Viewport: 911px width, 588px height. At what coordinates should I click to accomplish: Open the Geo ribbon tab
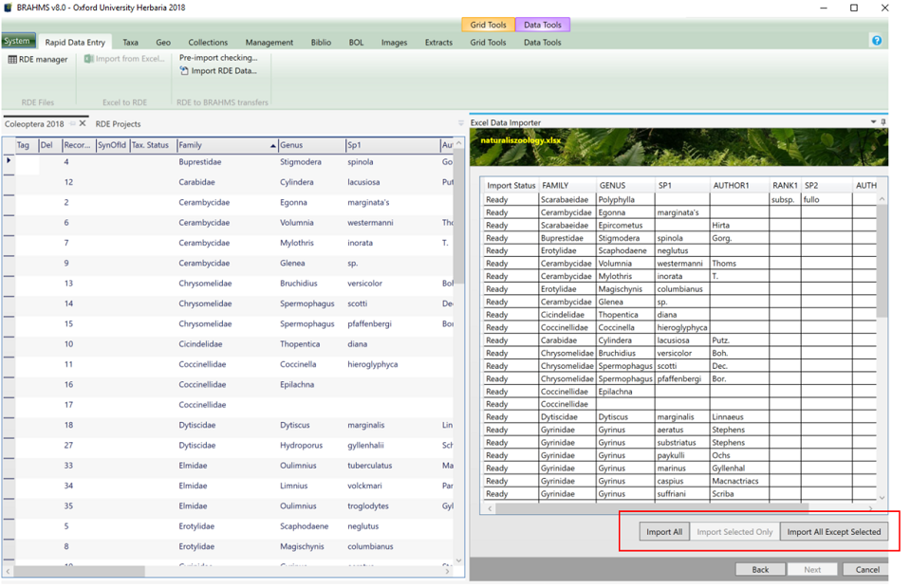point(163,43)
